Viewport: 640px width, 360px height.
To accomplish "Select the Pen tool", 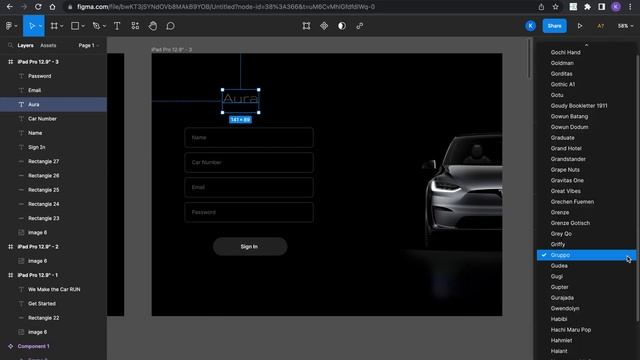I will [96, 26].
